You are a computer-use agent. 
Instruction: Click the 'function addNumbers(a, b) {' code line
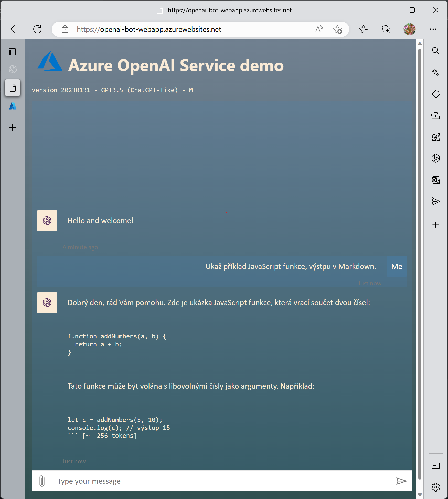pyautogui.click(x=117, y=336)
